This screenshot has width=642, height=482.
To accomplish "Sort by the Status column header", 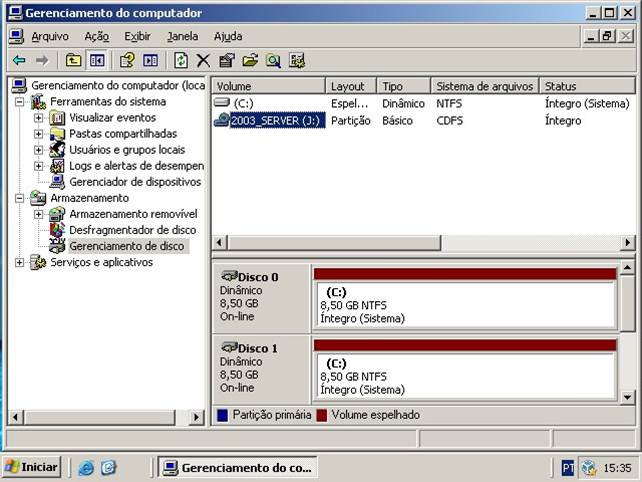I will pyautogui.click(x=588, y=86).
